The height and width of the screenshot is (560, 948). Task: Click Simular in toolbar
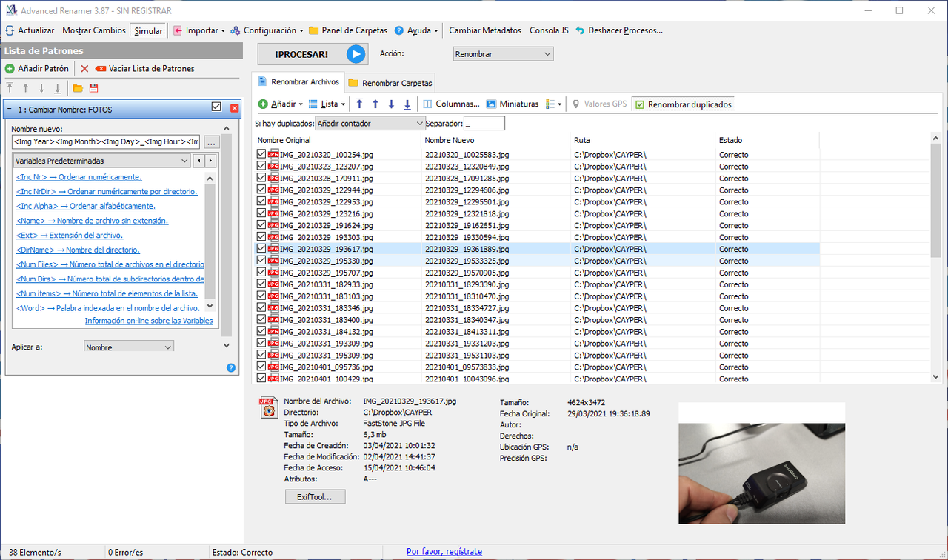tap(148, 30)
